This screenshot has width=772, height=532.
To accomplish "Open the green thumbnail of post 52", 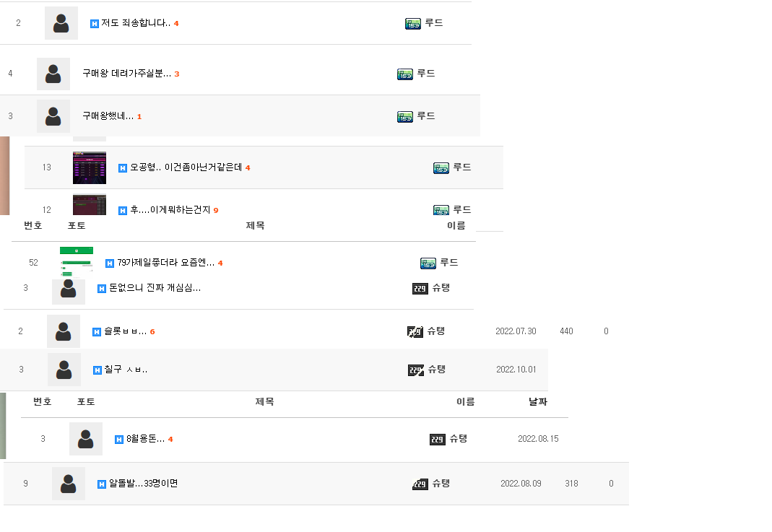I will 77,262.
